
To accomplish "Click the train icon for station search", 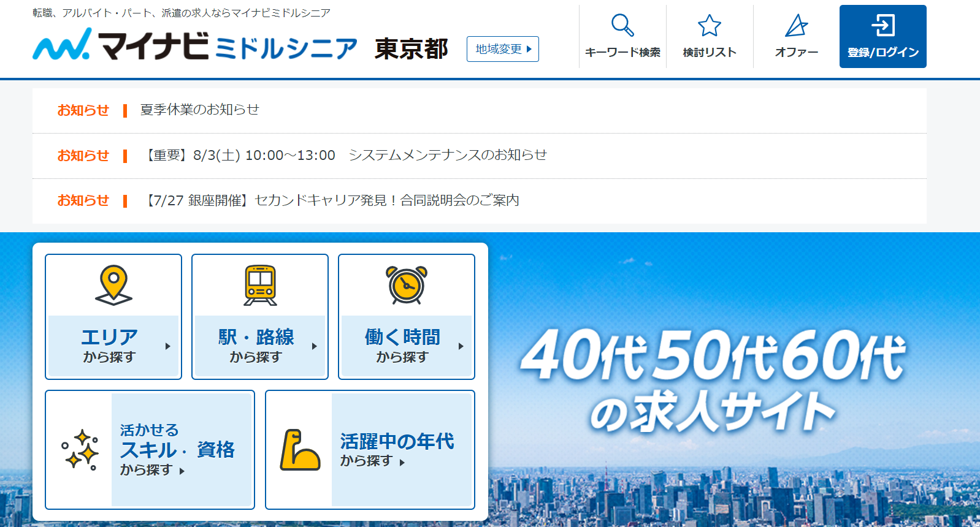I will coord(260,285).
